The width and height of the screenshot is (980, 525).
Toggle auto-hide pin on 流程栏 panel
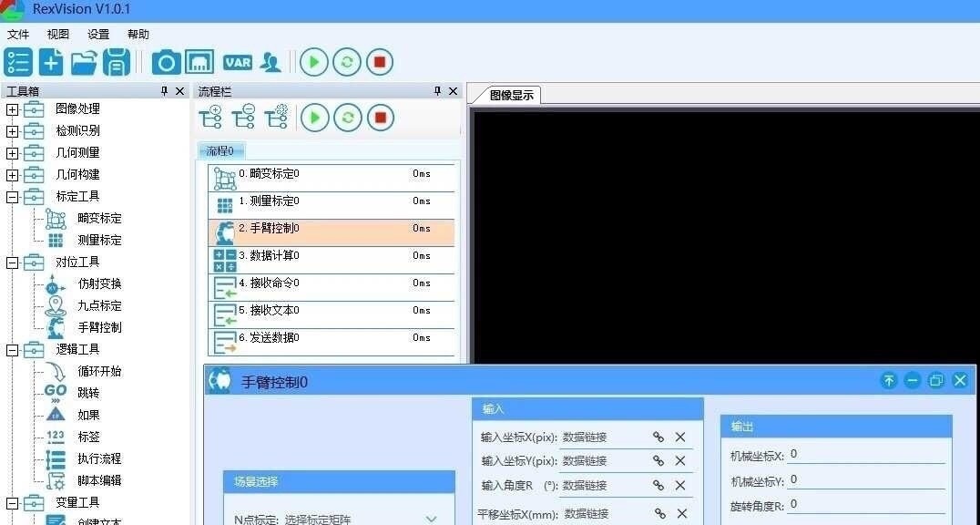438,91
